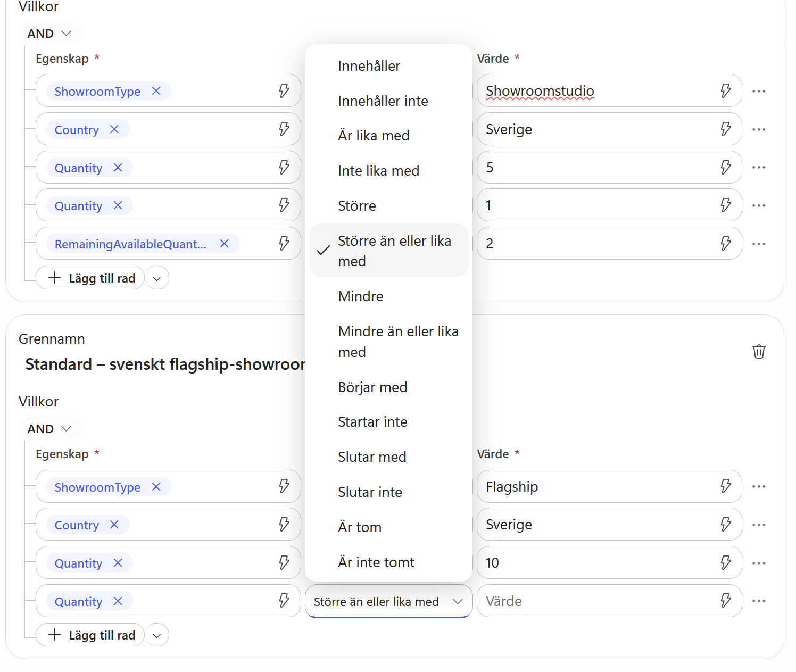
Task: Open more options for the value 10 row
Action: pos(759,563)
